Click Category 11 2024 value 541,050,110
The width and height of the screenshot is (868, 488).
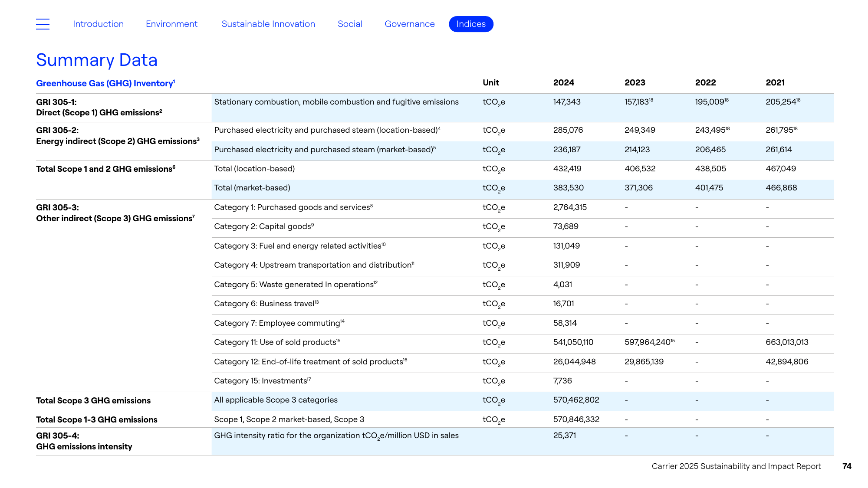coord(573,342)
